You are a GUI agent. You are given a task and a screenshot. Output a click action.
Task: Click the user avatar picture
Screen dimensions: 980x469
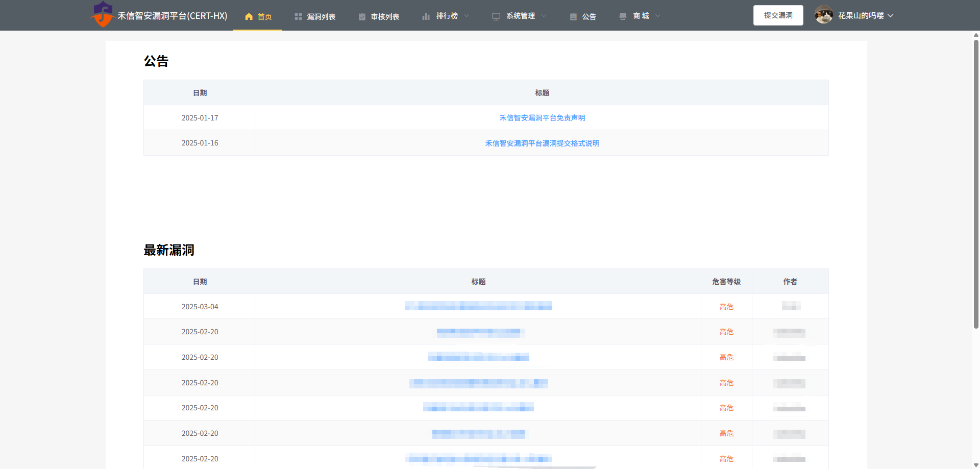tap(823, 15)
